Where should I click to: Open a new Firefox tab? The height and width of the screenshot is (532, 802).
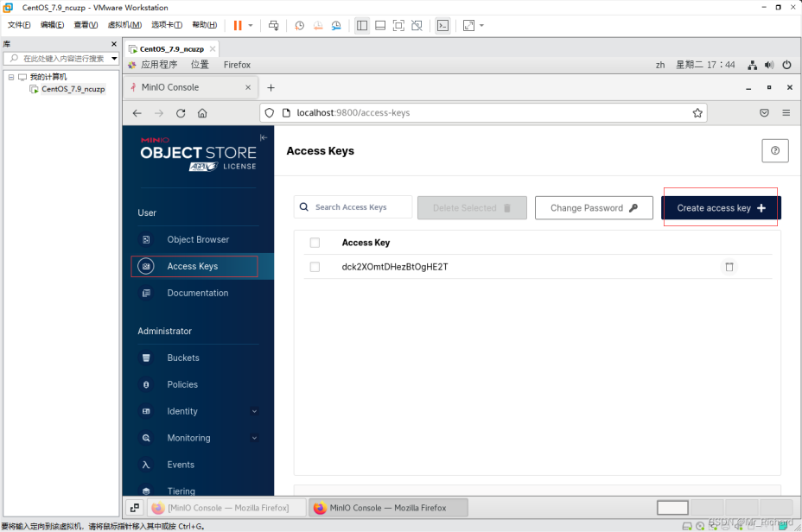271,87
